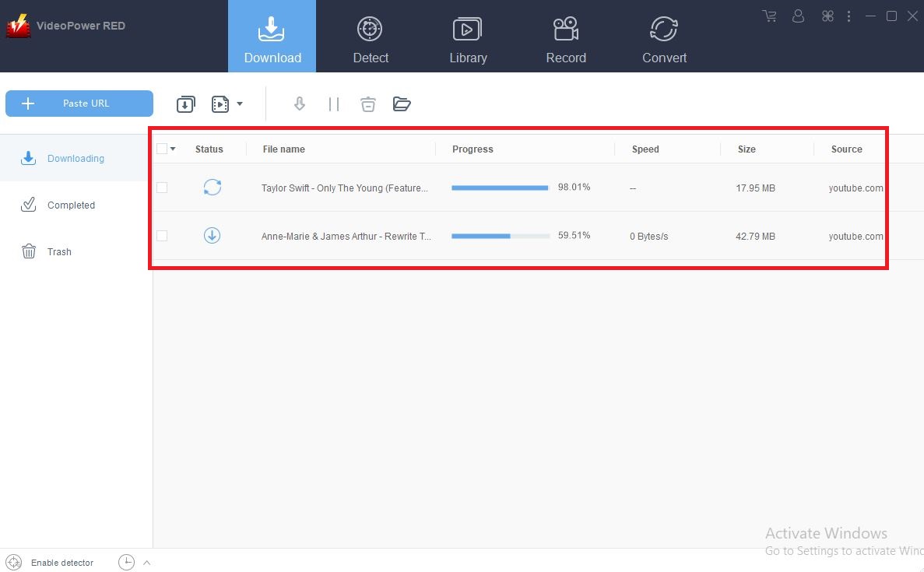Click the resume download arrow icon
Image resolution: width=924 pixels, height=572 pixels.
(x=300, y=104)
